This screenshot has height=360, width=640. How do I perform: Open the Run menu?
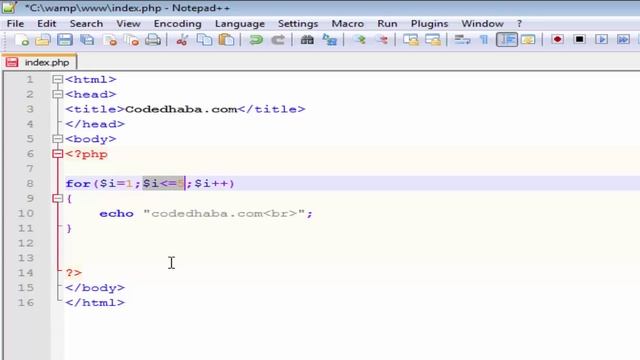[387, 24]
